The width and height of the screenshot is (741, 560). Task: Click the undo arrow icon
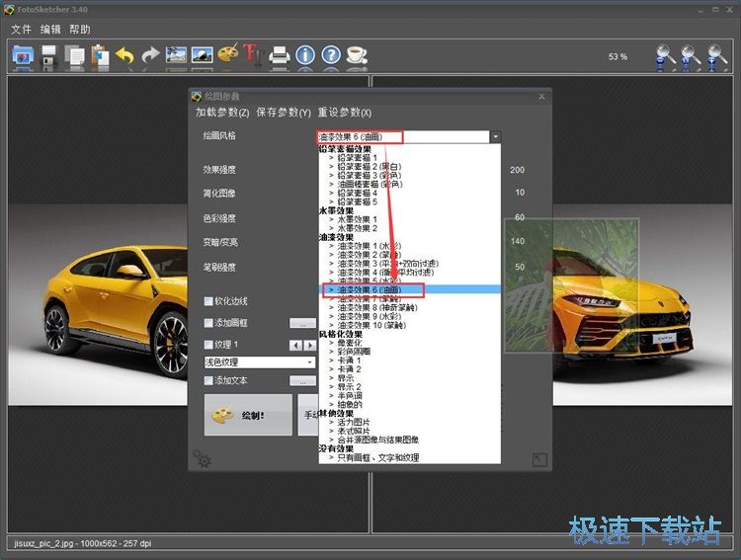125,55
